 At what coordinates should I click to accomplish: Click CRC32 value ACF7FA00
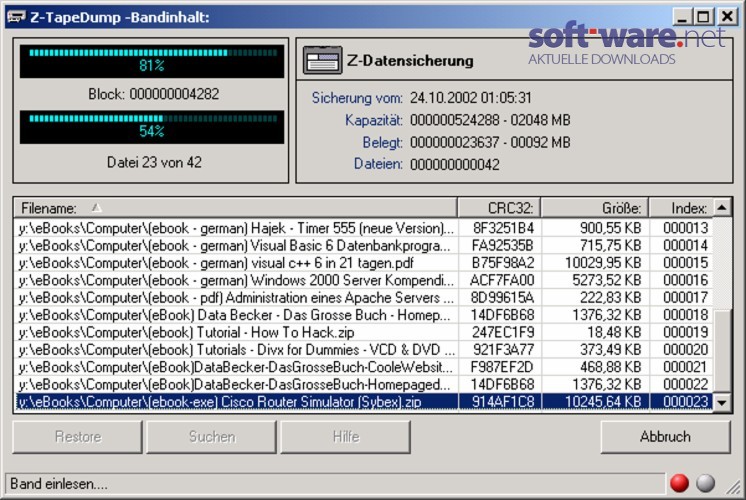coord(502,280)
